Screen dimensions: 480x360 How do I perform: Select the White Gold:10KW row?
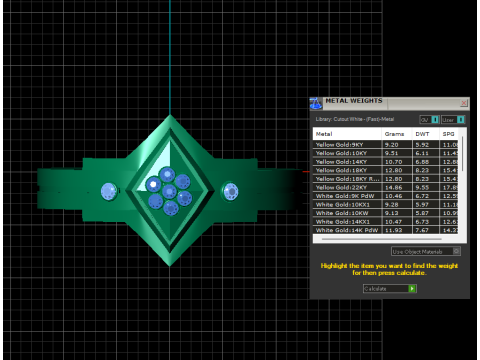pyautogui.click(x=386, y=213)
